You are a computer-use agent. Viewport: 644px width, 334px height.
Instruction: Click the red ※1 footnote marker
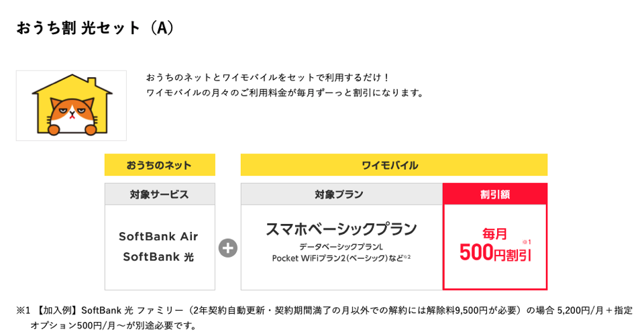tap(527, 242)
